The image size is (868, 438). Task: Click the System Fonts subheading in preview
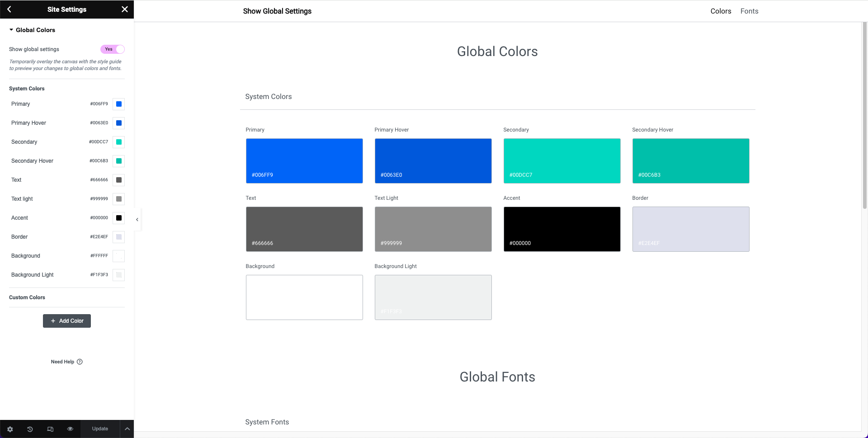[267, 422]
